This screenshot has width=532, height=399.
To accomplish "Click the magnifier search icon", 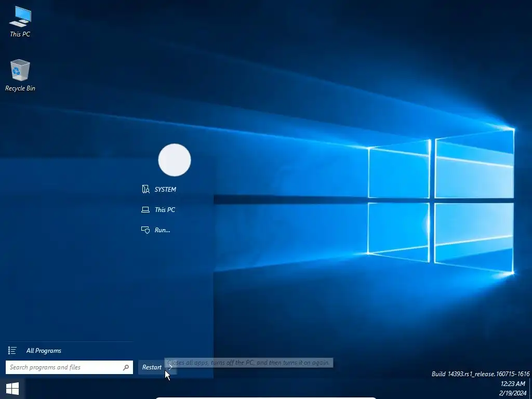I will (126, 367).
